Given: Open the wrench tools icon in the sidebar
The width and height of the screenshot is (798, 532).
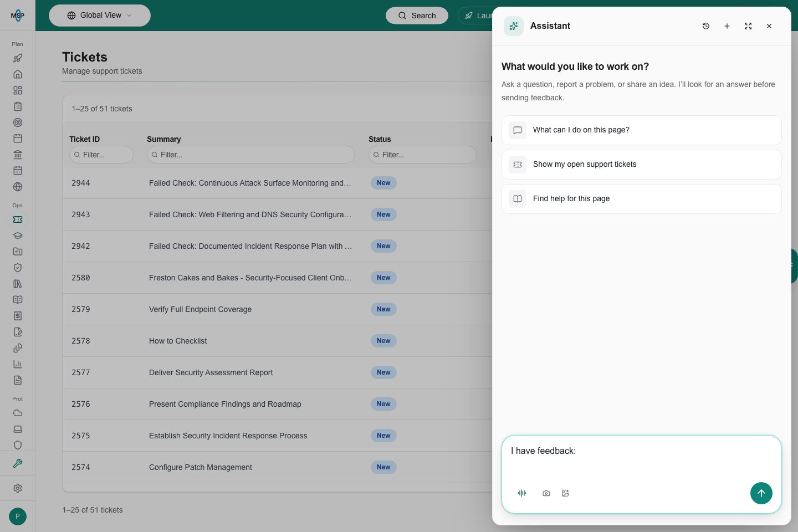Looking at the screenshot, I should point(18,463).
